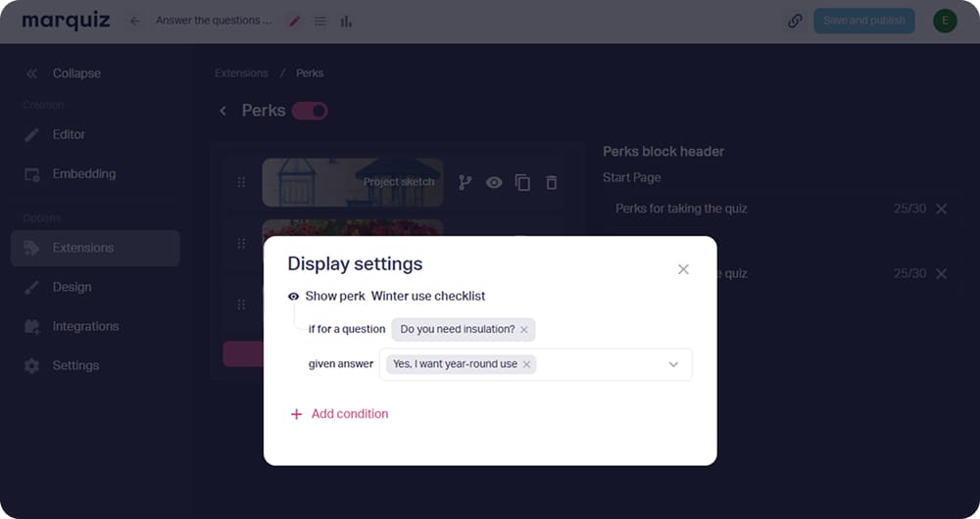Open the Extensions section
Screen dimensions: 980x519
point(95,248)
